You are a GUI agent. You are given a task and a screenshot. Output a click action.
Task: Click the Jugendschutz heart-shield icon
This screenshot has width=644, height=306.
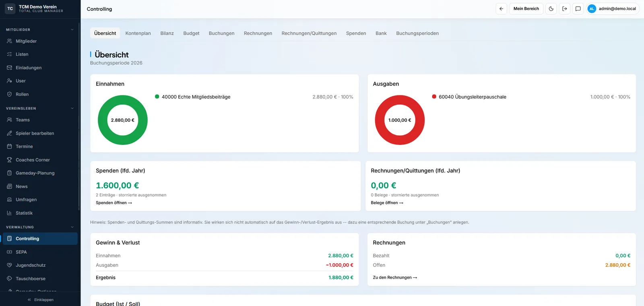tap(9, 265)
